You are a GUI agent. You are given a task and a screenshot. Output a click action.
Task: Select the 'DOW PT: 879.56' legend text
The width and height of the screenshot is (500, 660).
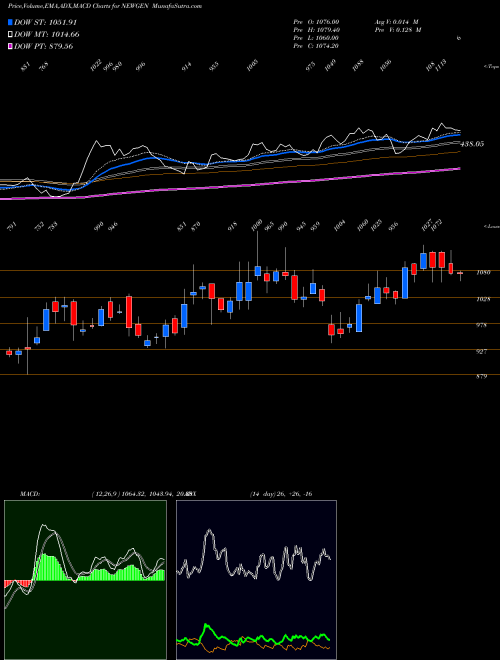[x=43, y=46]
